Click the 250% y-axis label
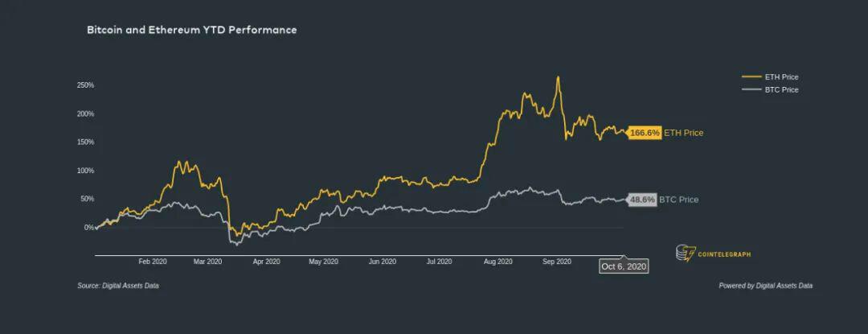868x334 pixels. coord(86,85)
